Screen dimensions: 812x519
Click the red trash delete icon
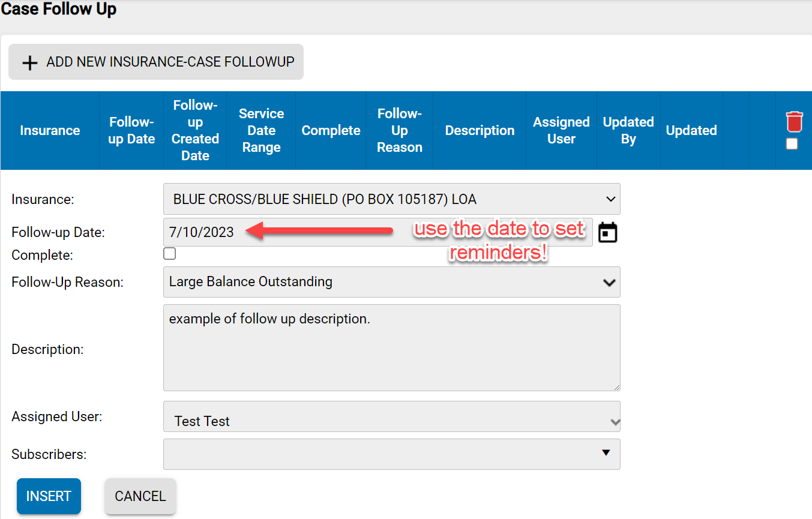pyautogui.click(x=794, y=121)
